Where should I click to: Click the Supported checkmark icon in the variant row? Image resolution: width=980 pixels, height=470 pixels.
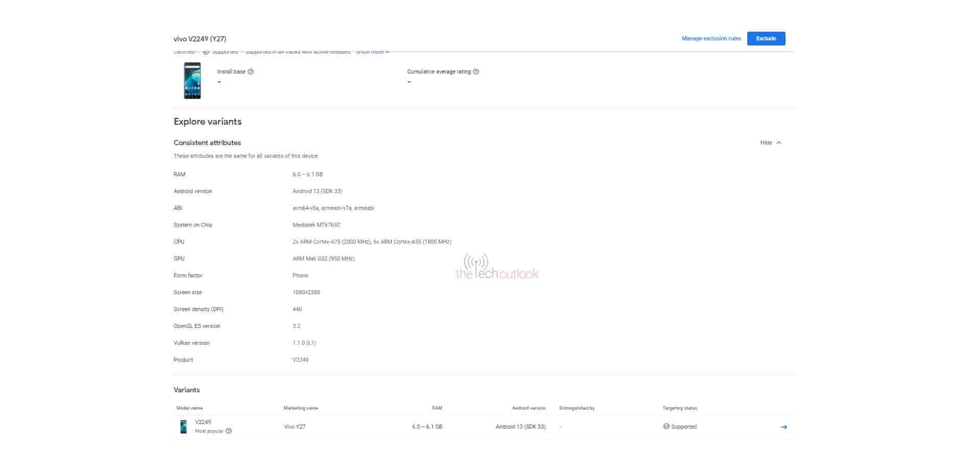666,427
